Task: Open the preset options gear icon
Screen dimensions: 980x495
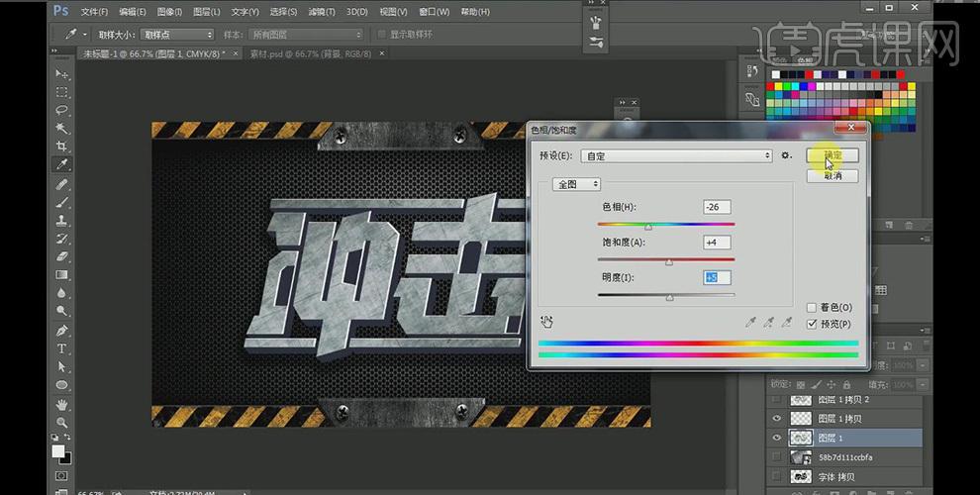Action: pyautogui.click(x=786, y=155)
